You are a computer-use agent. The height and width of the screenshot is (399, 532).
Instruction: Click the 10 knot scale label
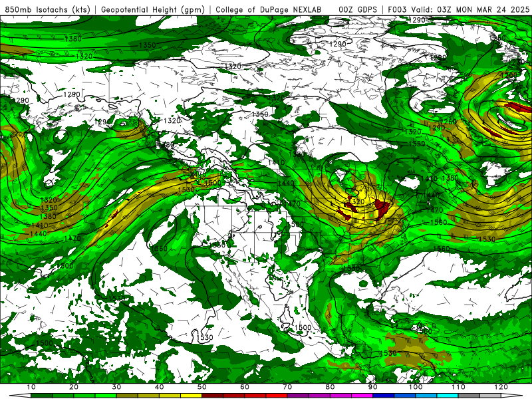[x=31, y=387]
